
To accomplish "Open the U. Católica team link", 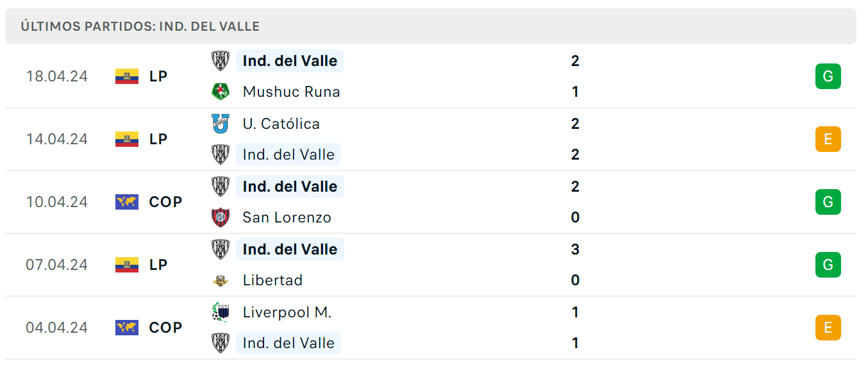I will [x=281, y=124].
